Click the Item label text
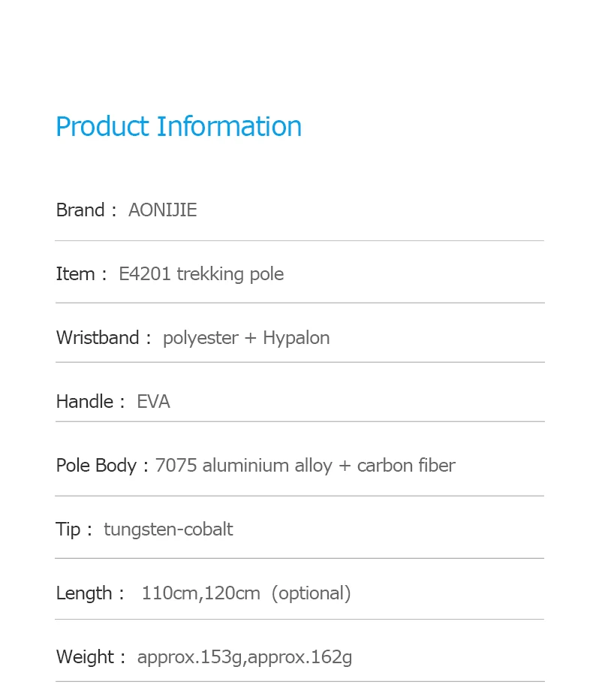The image size is (593, 700). pos(75,274)
